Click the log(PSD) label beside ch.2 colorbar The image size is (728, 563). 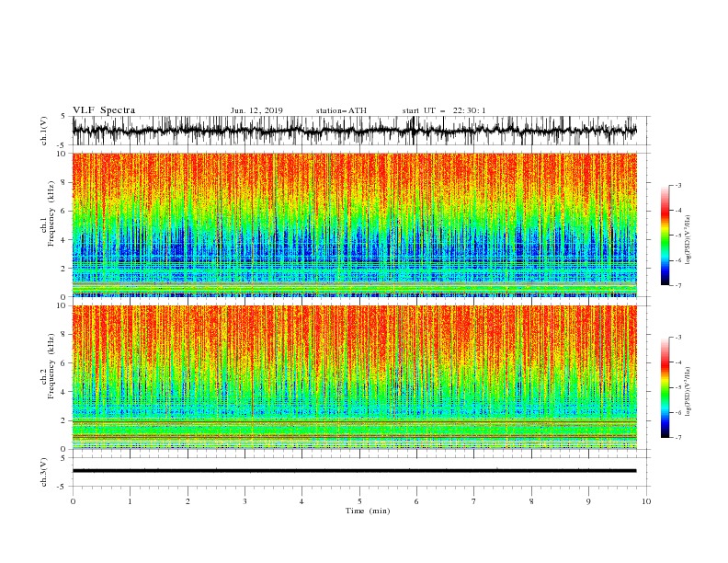click(688, 392)
